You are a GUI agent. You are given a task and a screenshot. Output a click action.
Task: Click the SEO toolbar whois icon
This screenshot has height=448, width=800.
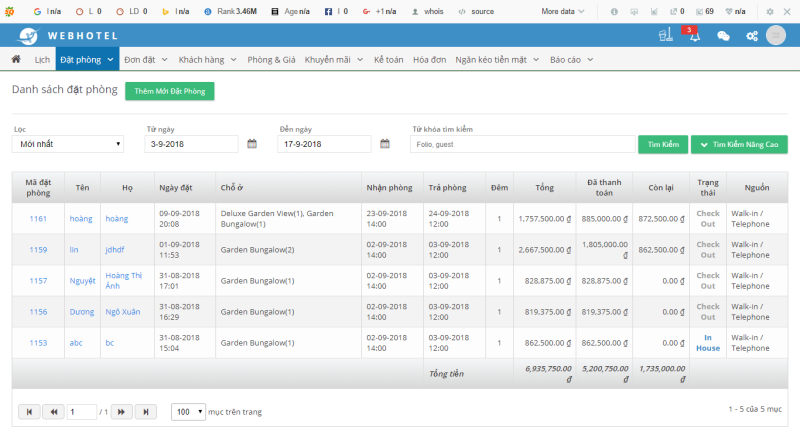point(415,11)
